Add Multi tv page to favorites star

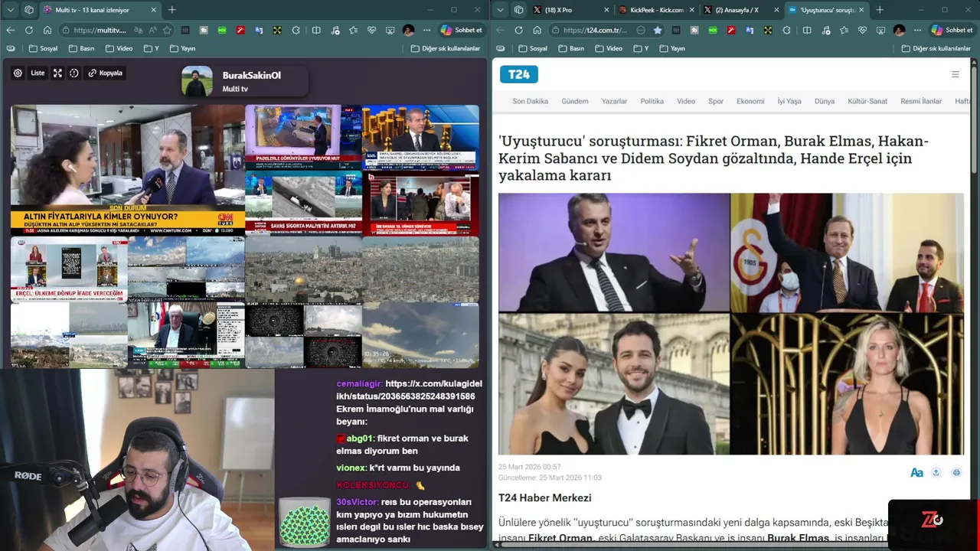click(167, 30)
